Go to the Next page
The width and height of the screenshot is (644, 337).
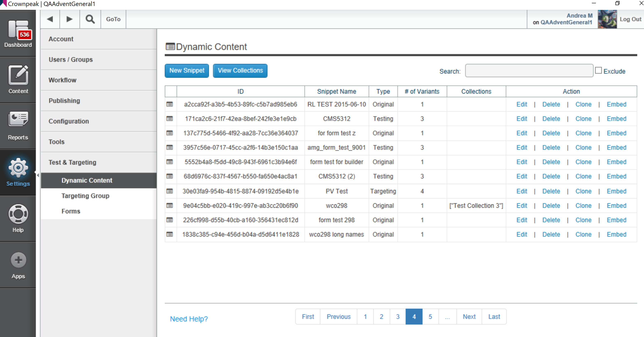point(469,317)
